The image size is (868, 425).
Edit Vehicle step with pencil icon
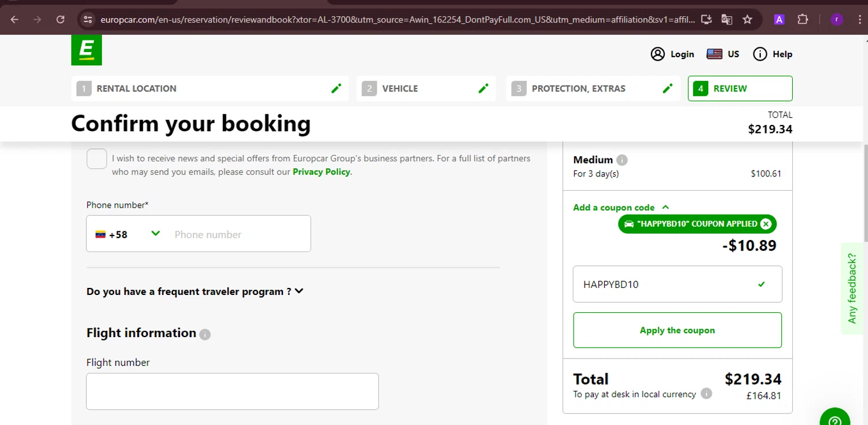[484, 88]
